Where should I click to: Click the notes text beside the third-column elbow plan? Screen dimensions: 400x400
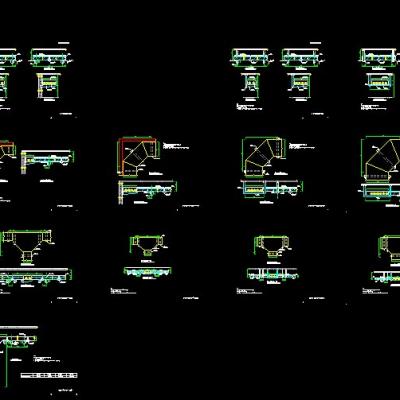coord(302,146)
